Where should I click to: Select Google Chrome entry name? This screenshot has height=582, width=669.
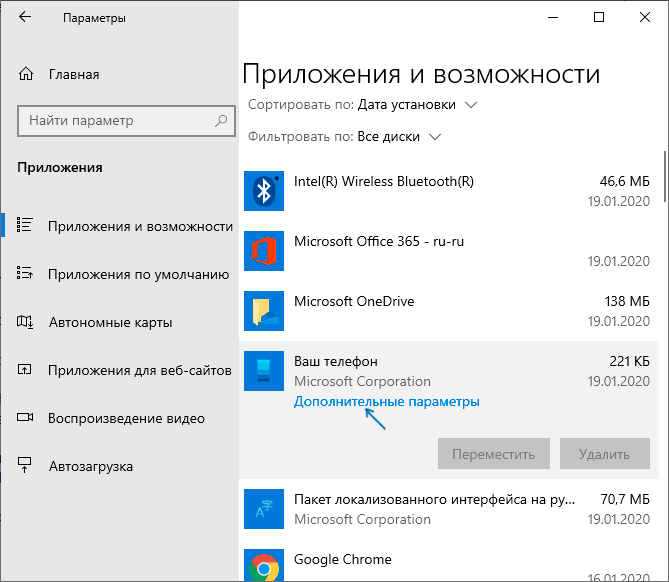pos(343,559)
